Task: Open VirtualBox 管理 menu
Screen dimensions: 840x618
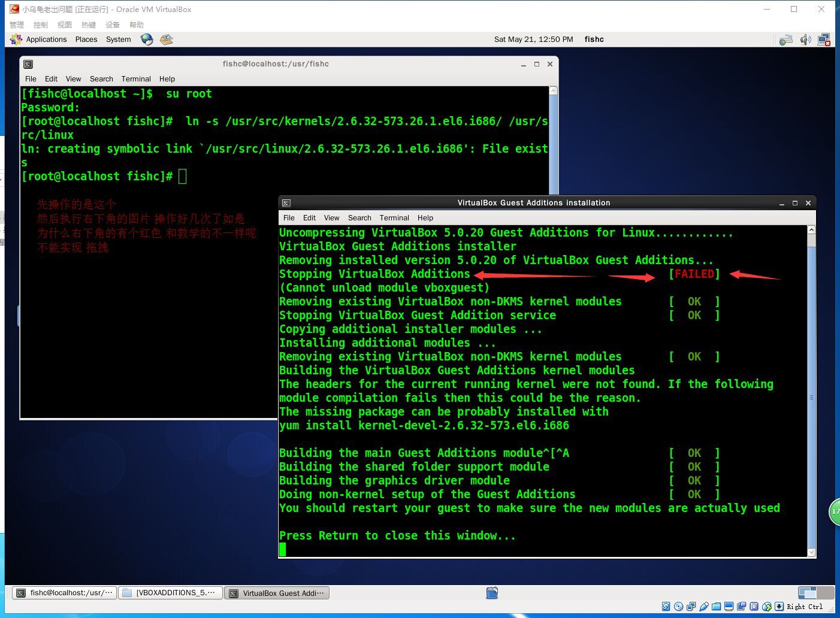Action: pyautogui.click(x=17, y=25)
